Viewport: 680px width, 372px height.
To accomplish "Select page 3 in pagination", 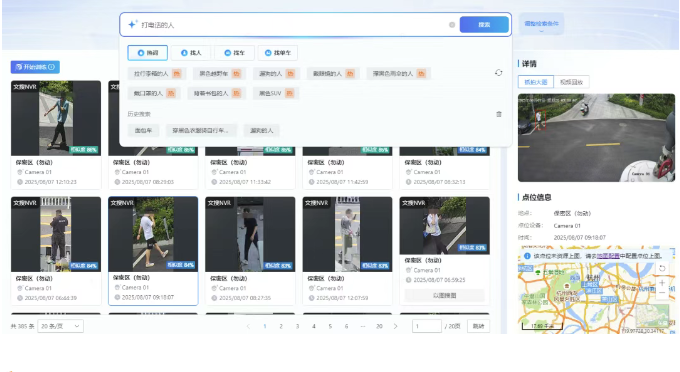I will coord(298,326).
